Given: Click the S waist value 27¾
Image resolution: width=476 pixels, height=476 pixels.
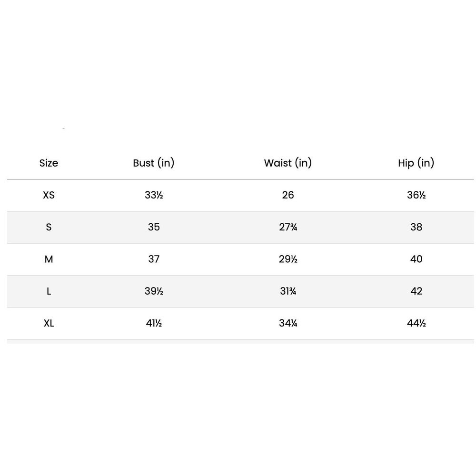Looking at the screenshot, I should pyautogui.click(x=288, y=227).
